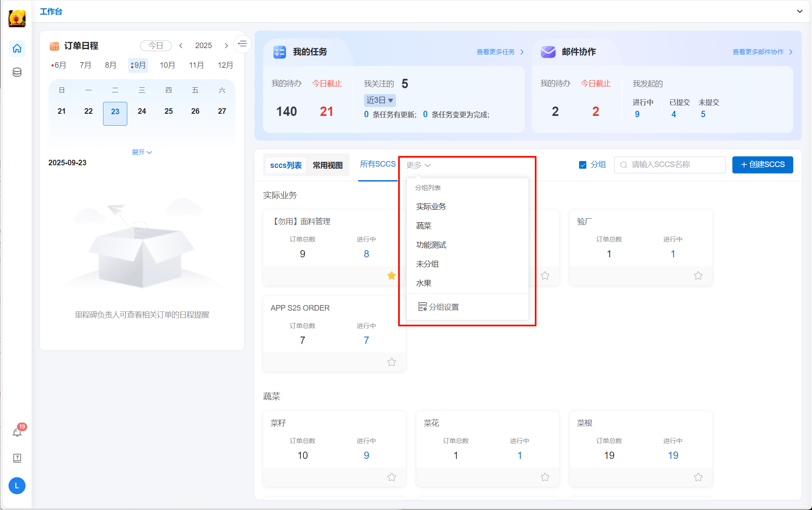This screenshot has width=812, height=510.
Task: Switch to the 常用视图 tab
Action: [x=327, y=165]
